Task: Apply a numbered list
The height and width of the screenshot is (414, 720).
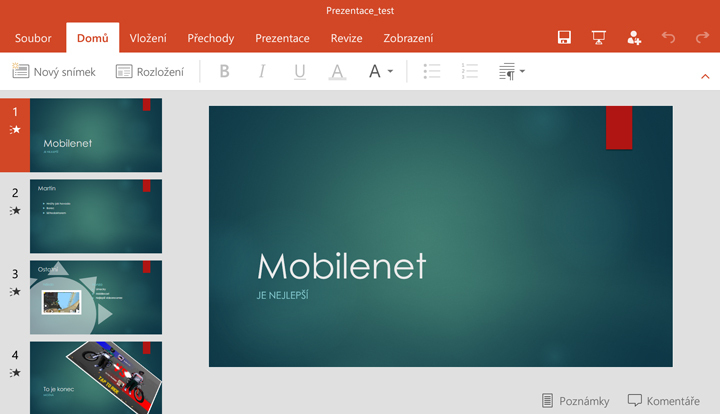Action: (469, 71)
